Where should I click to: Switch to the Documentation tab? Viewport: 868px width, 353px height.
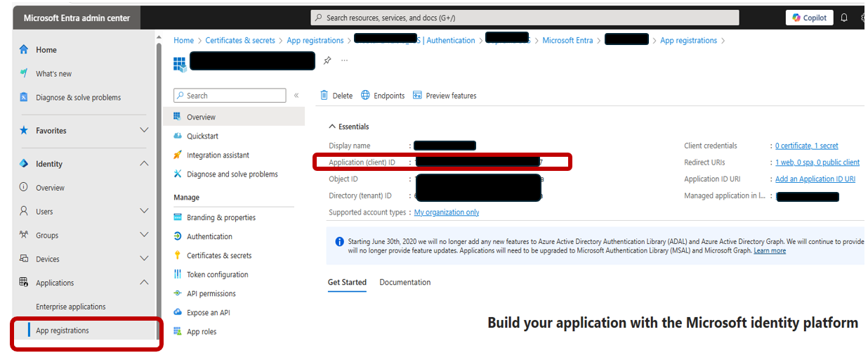[405, 283]
